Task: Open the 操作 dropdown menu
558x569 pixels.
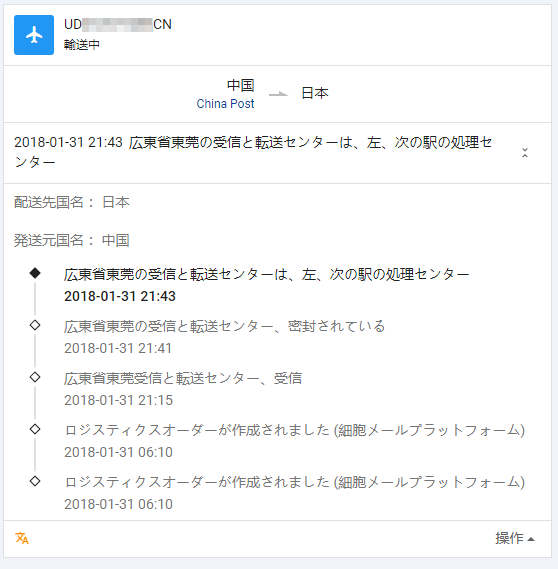Action: [515, 538]
